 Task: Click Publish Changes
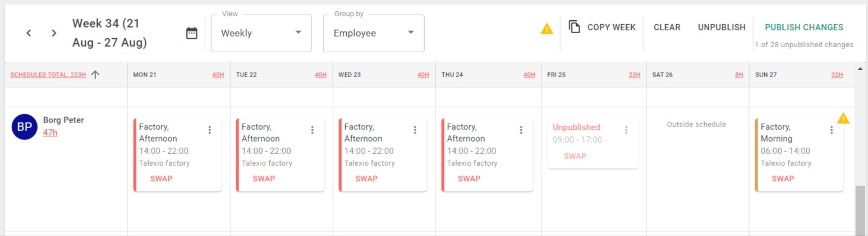click(803, 27)
